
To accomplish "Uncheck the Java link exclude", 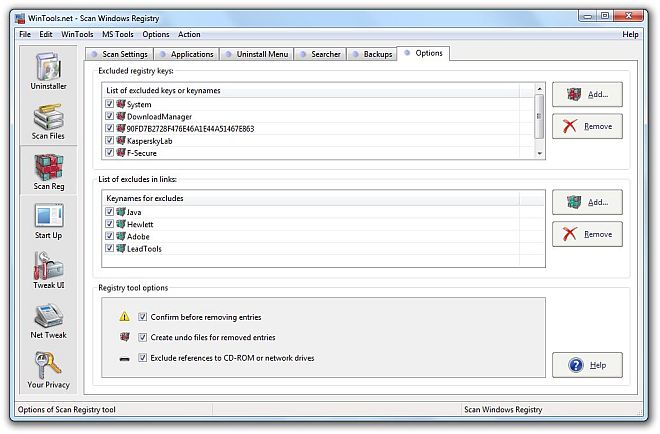I will tap(109, 212).
